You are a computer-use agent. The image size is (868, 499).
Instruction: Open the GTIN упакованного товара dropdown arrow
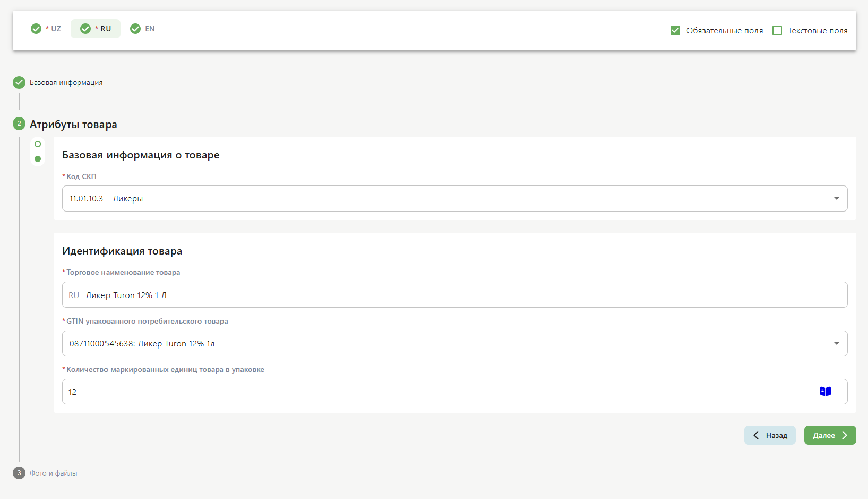(836, 344)
